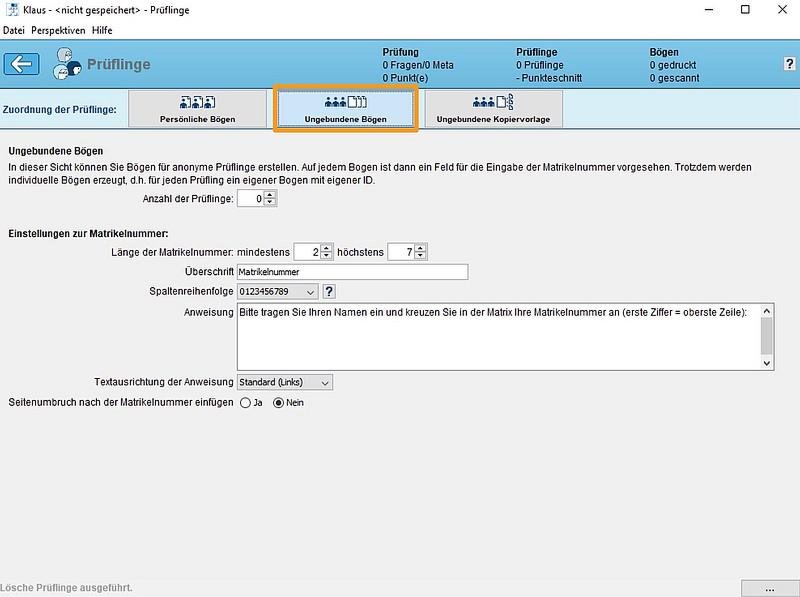This screenshot has width=800, height=597.
Task: Click the Prüfung summary in header
Action: [x=418, y=65]
